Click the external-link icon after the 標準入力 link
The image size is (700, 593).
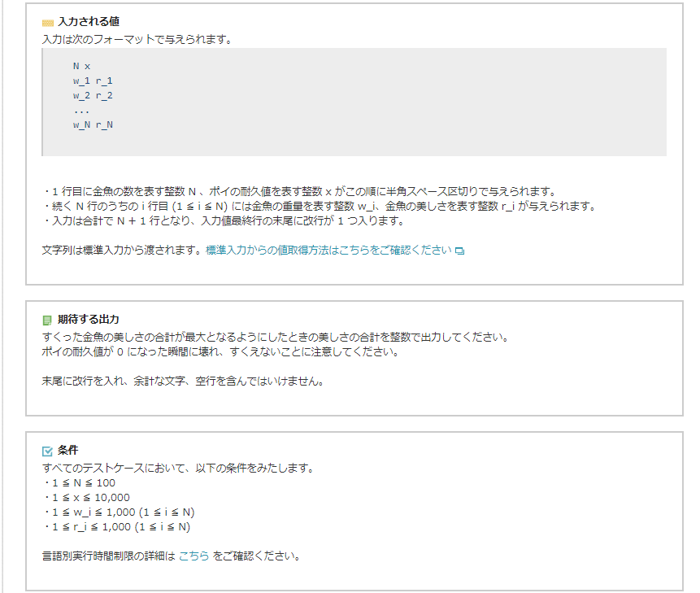459,251
